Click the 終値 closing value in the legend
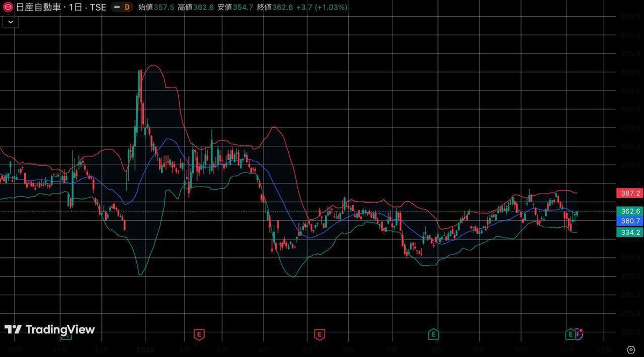Screen dimensions: 644x357 [282, 8]
